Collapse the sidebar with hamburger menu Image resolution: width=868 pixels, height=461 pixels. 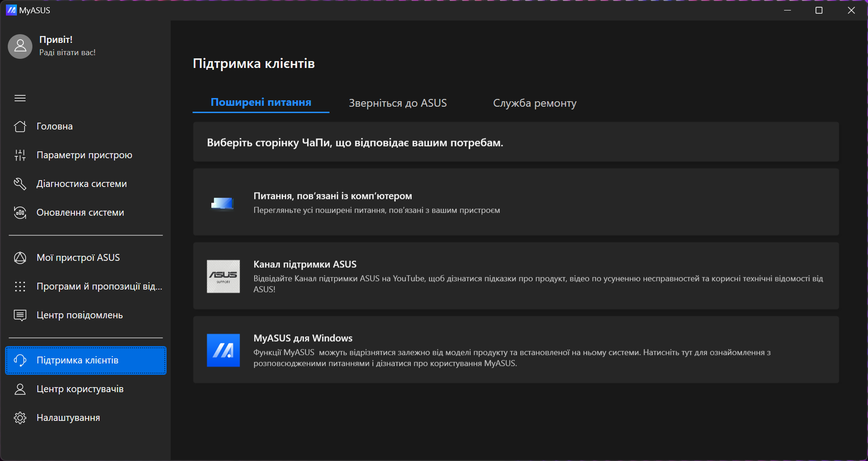[x=20, y=98]
